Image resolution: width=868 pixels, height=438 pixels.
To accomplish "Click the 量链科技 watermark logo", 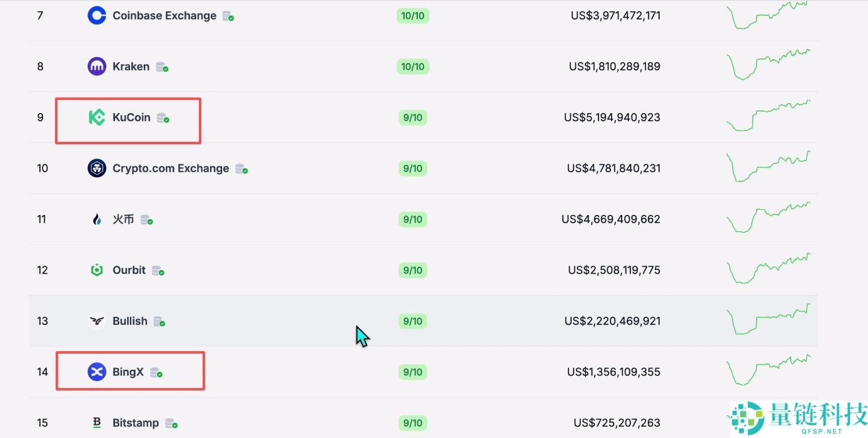I will 799,417.
